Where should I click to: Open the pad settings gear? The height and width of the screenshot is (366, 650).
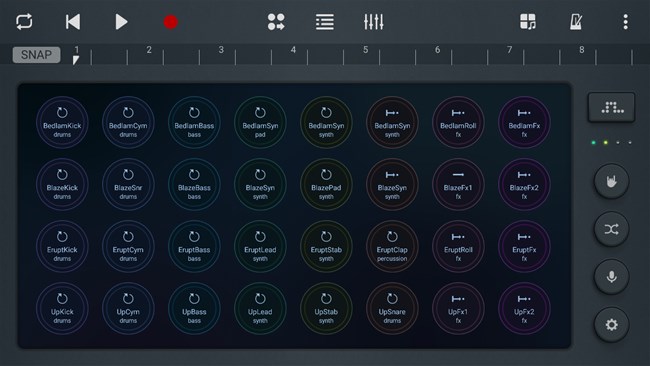coord(611,325)
